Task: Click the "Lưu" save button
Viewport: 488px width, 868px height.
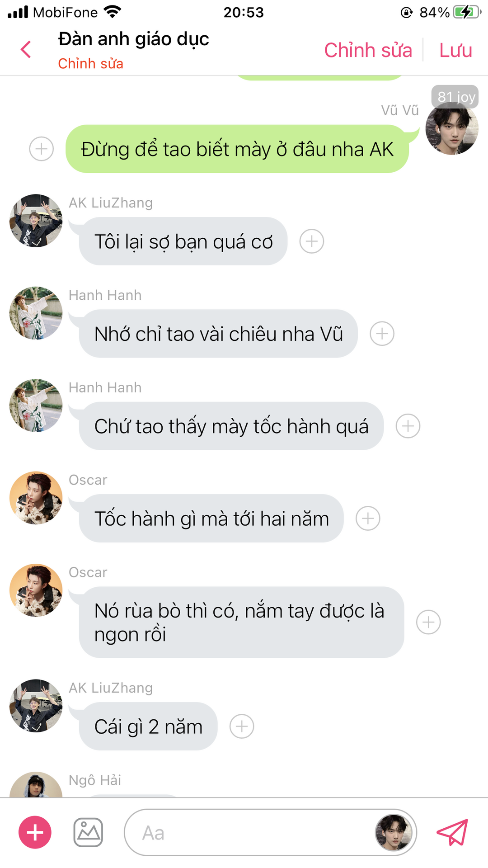Action: click(x=456, y=50)
